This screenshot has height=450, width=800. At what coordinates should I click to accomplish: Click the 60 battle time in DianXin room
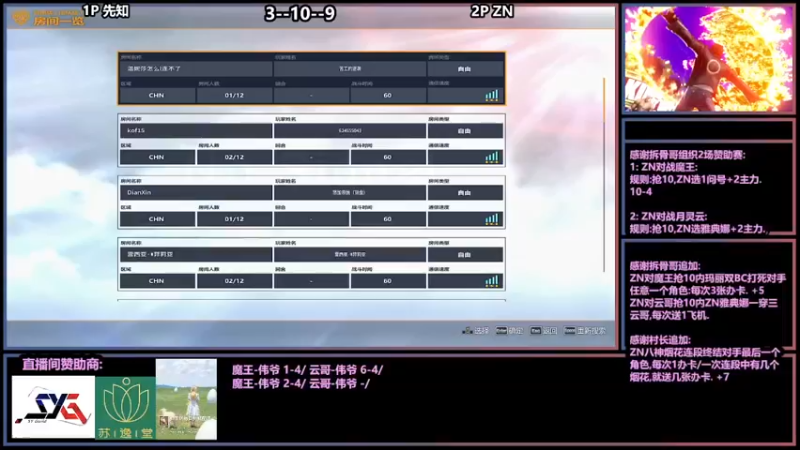click(x=388, y=219)
